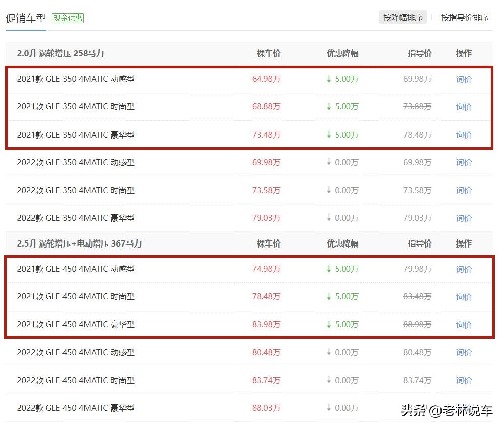
Task: Click the 指导价 column header
Action: (420, 53)
